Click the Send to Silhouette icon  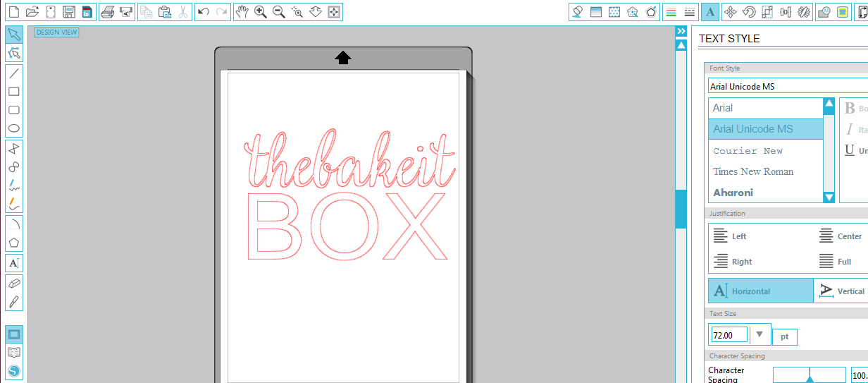pyautogui.click(x=126, y=12)
